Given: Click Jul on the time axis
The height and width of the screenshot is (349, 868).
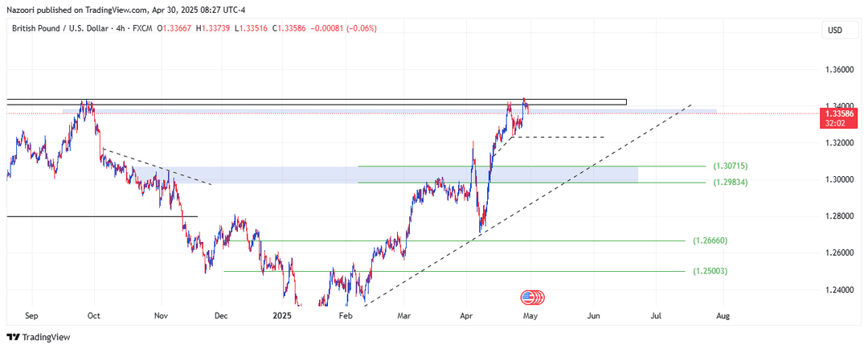Looking at the screenshot, I should 657,316.
